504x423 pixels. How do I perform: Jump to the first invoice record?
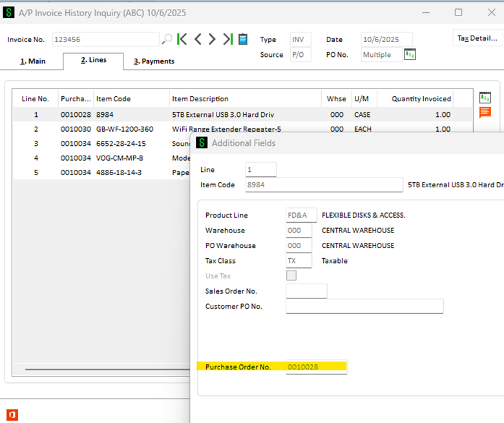click(182, 39)
